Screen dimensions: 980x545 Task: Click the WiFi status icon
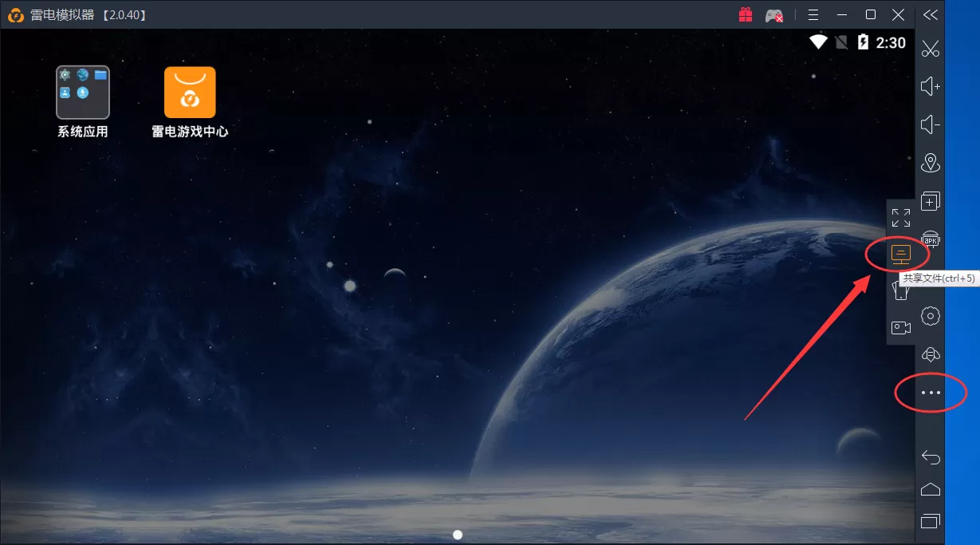[818, 42]
